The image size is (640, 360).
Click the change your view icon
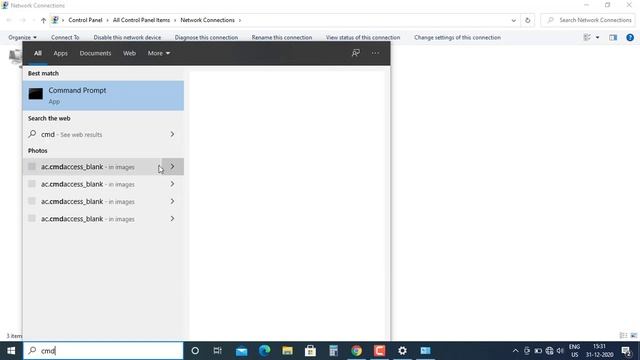[587, 38]
